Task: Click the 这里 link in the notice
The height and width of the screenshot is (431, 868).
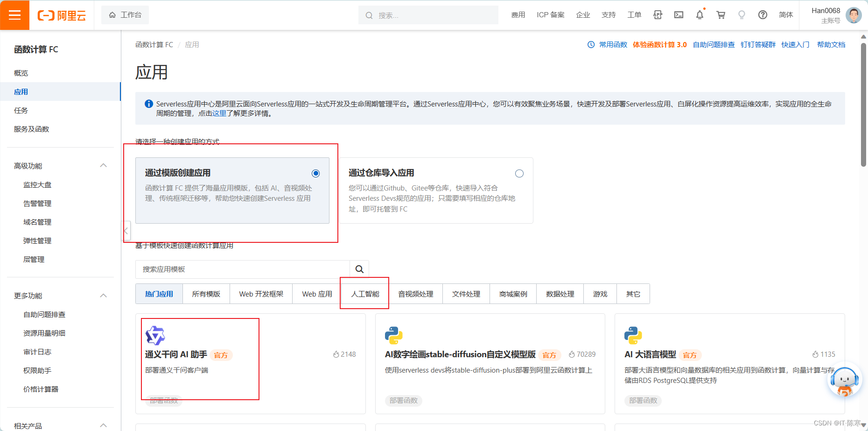Action: tap(219, 113)
